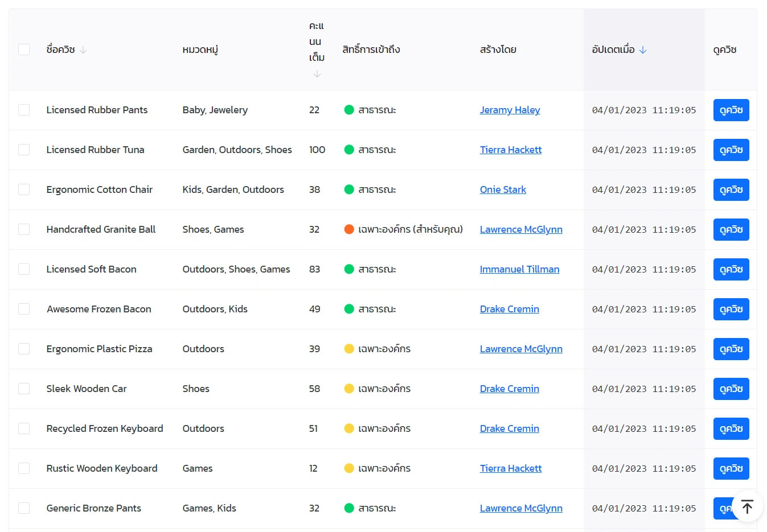
Task: Click the scroll-to-top arrow button
Action: (x=748, y=506)
